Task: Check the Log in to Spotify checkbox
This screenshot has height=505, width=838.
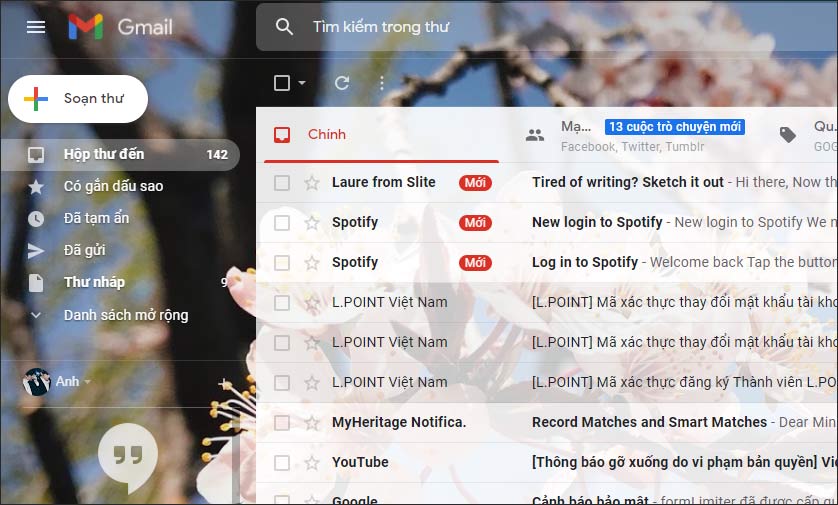Action: click(x=282, y=263)
